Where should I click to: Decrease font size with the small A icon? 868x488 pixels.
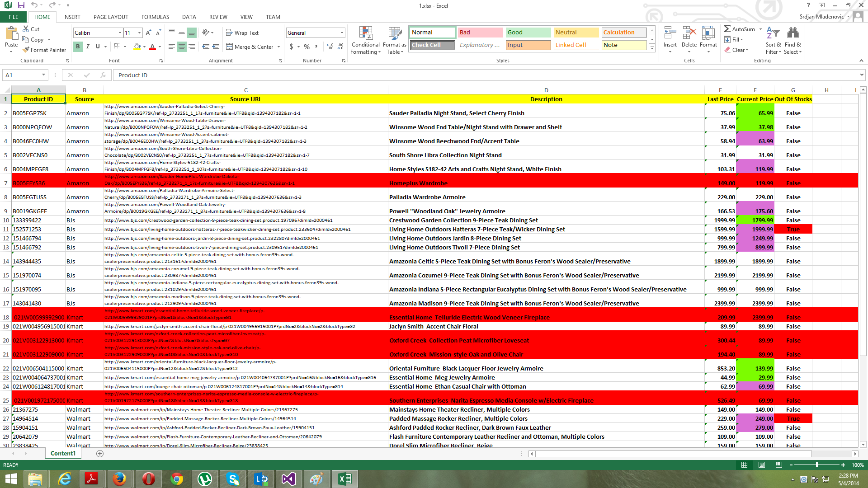(x=158, y=33)
